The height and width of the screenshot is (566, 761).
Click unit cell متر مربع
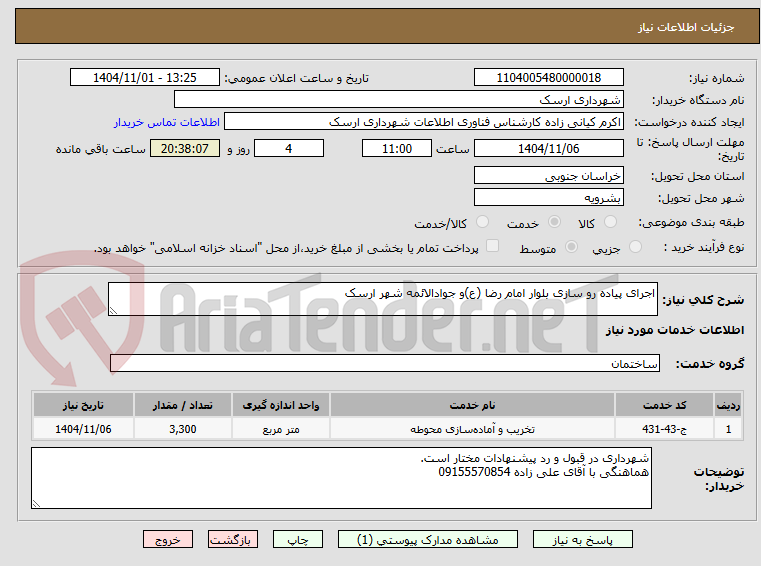pos(281,429)
